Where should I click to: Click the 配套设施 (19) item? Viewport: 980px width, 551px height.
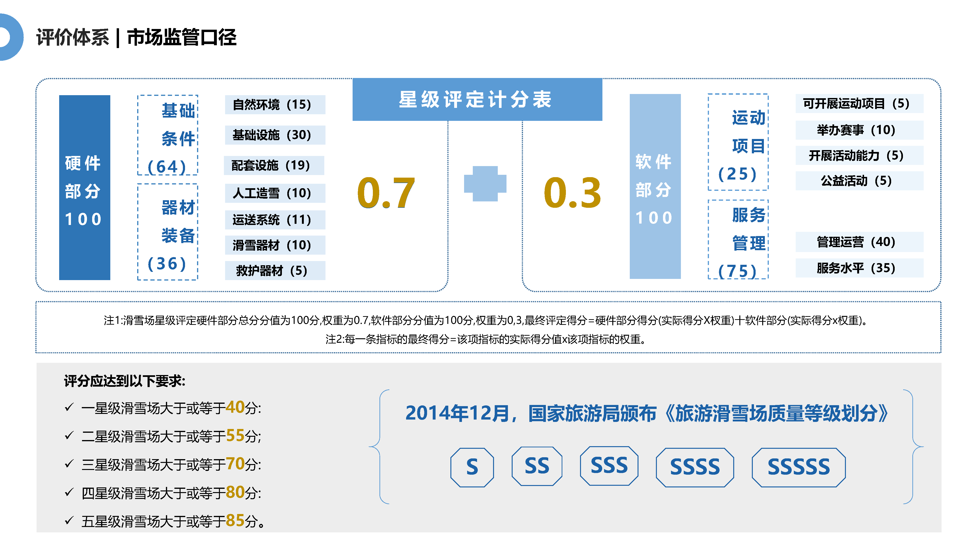(274, 165)
